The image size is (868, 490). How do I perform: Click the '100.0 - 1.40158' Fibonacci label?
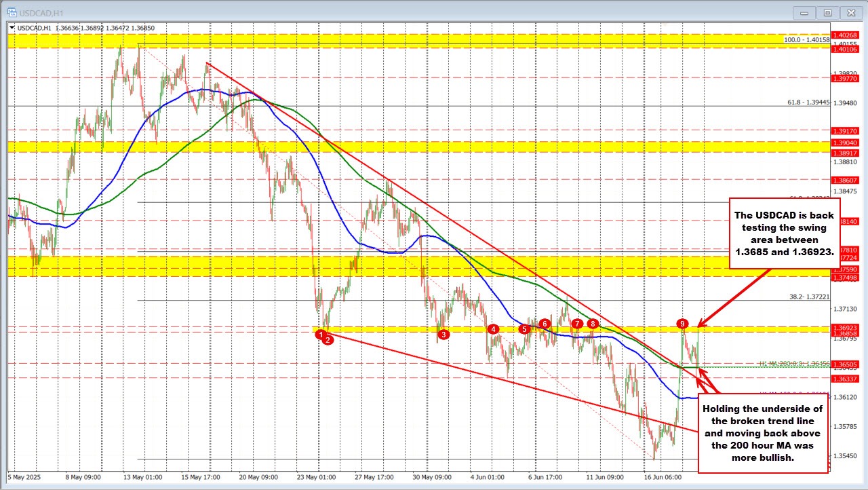(806, 40)
